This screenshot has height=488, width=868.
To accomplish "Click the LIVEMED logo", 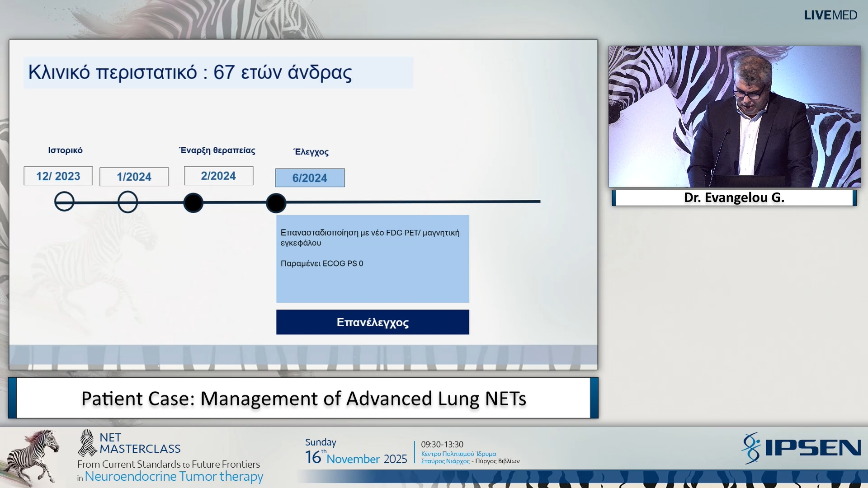I will (830, 15).
